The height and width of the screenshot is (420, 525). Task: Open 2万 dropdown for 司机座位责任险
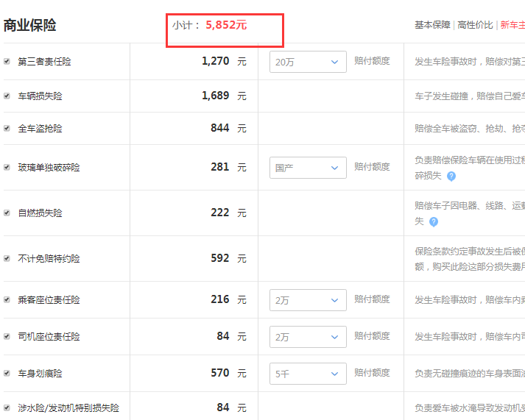(308, 337)
